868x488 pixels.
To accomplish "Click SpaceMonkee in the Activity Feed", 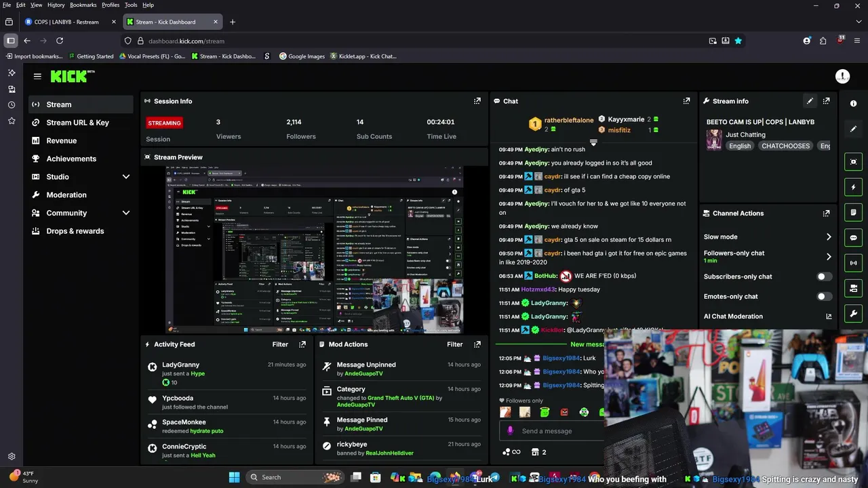I will [184, 422].
